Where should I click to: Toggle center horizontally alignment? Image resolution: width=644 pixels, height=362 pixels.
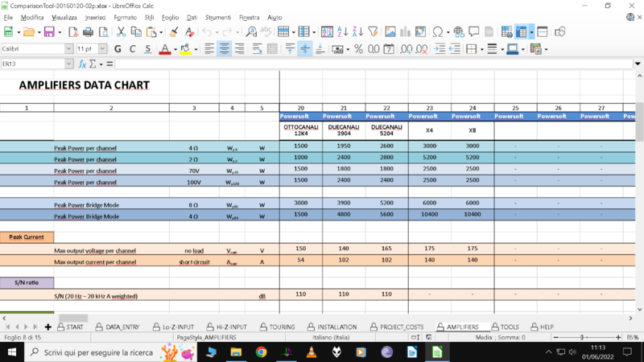click(x=225, y=49)
